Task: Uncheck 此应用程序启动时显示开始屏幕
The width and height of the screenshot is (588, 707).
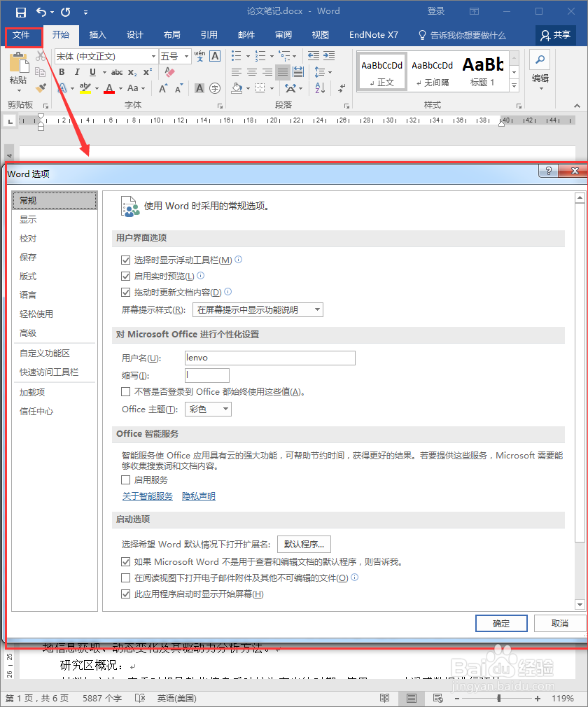Action: tap(126, 594)
